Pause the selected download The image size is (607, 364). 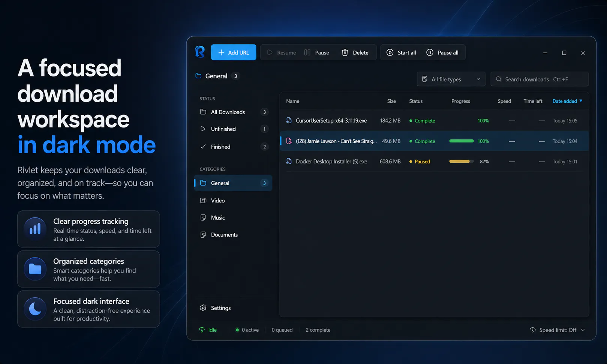click(317, 52)
